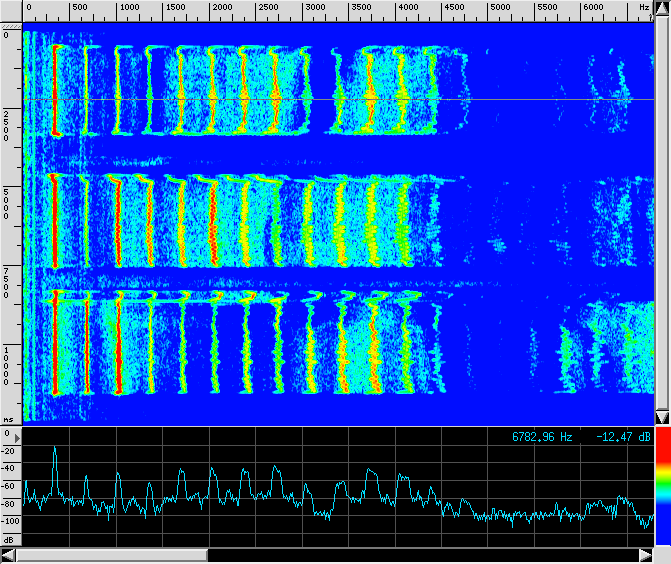Screen dimensions: 671x564
Task: Click the vertical scrollbar up arrow
Action: (x=662, y=7)
